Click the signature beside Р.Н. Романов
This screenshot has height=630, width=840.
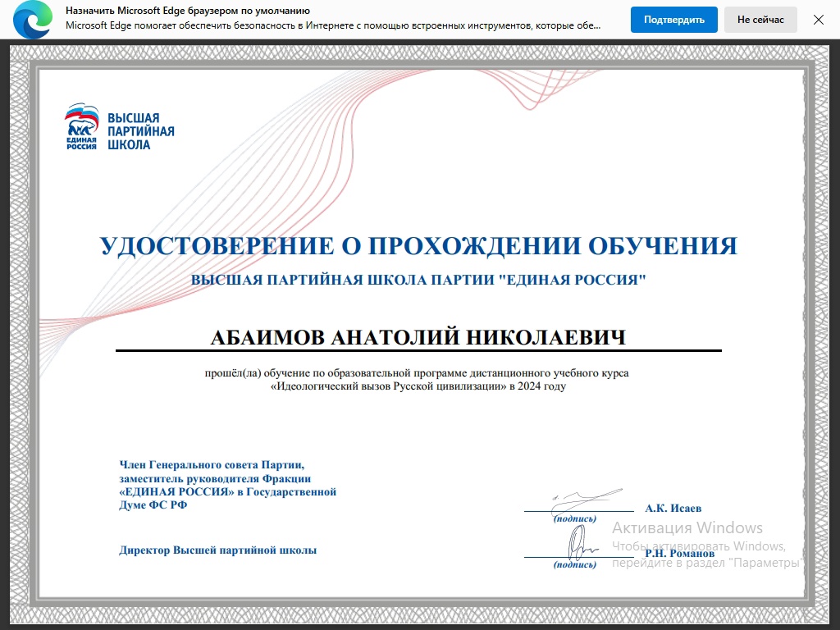click(582, 543)
